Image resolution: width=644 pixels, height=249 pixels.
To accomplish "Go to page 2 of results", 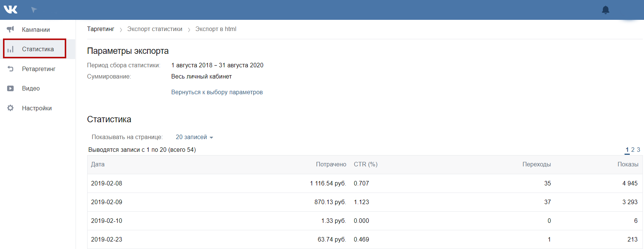I will [633, 150].
